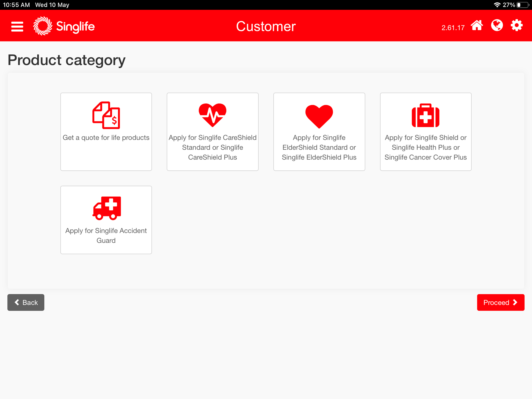This screenshot has width=532, height=399.
Task: Go back with the Back button
Action: coord(26,302)
